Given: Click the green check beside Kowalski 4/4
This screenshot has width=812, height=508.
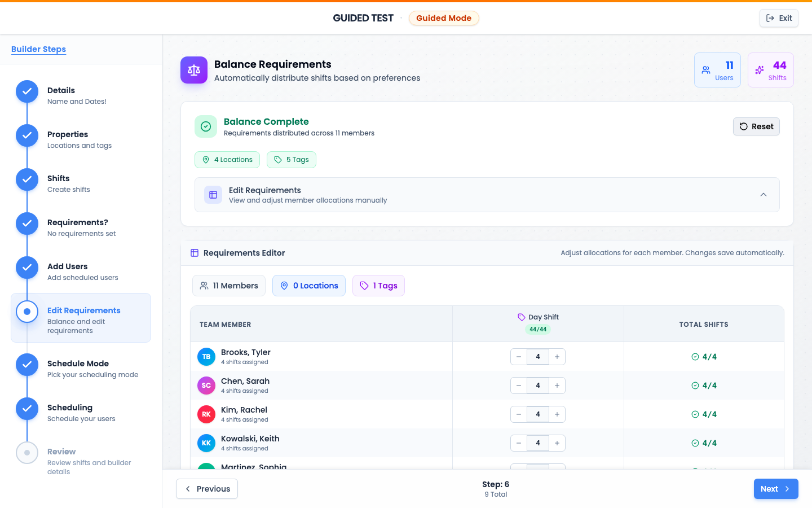Looking at the screenshot, I should (x=695, y=443).
